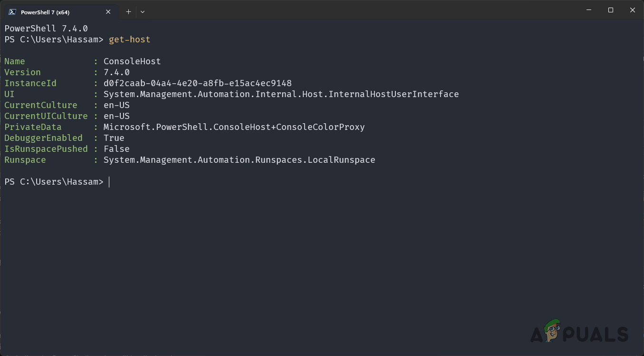The width and height of the screenshot is (644, 356).
Task: Maximize the terminal window
Action: [610, 10]
